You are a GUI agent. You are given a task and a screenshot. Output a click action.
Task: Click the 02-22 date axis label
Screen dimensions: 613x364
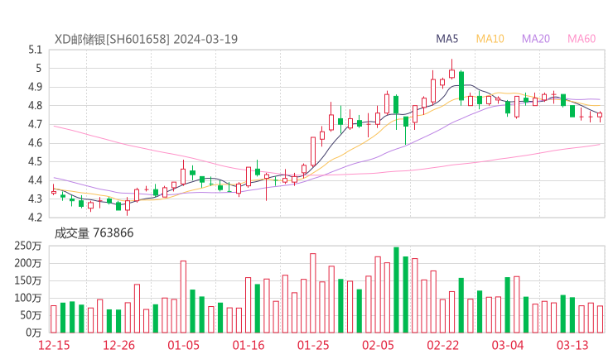[443, 345]
